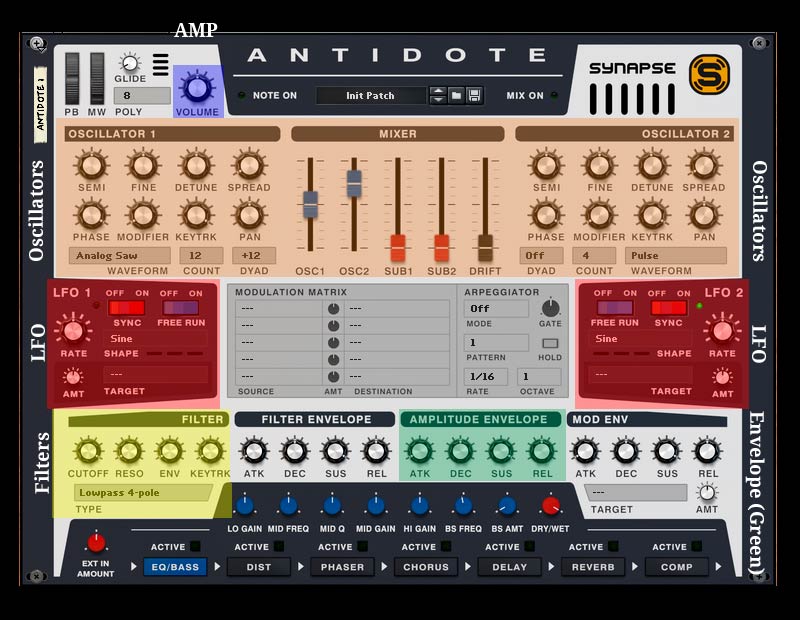Click the Arpeggiator Gate knob
This screenshot has width=800, height=620.
coord(550,308)
